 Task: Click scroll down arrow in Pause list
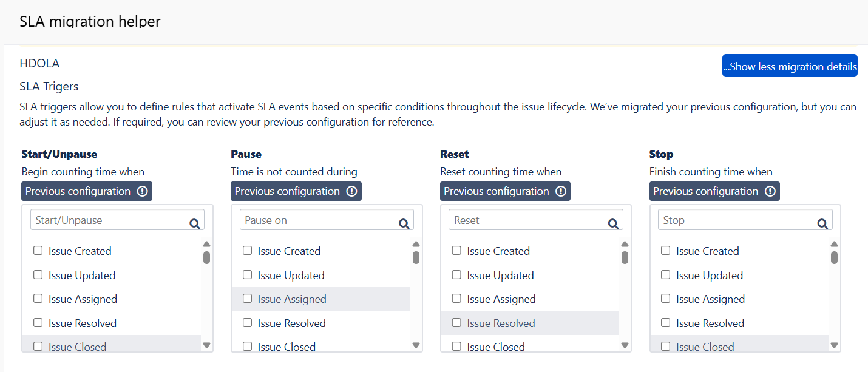pyautogui.click(x=416, y=345)
